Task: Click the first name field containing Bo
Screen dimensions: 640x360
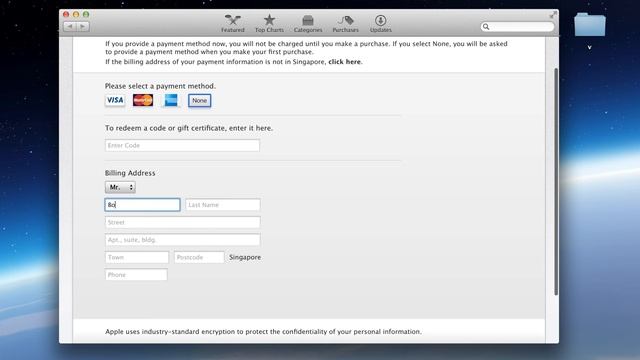Action: pyautogui.click(x=142, y=205)
